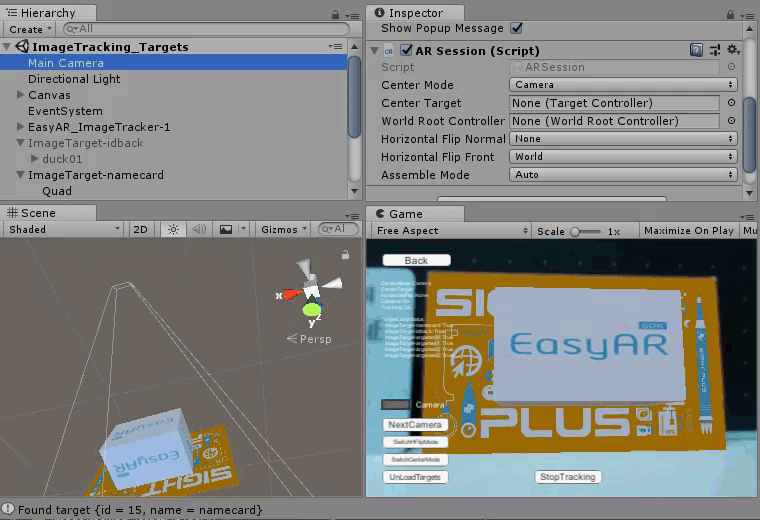
Task: Open Horizontal Flip Normal dropdown
Action: pos(623,139)
